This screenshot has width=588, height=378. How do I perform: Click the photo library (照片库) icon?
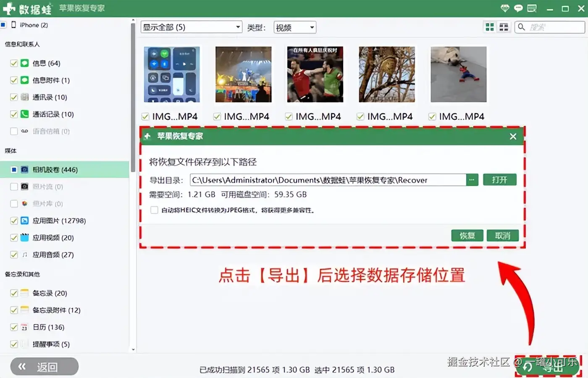point(25,204)
